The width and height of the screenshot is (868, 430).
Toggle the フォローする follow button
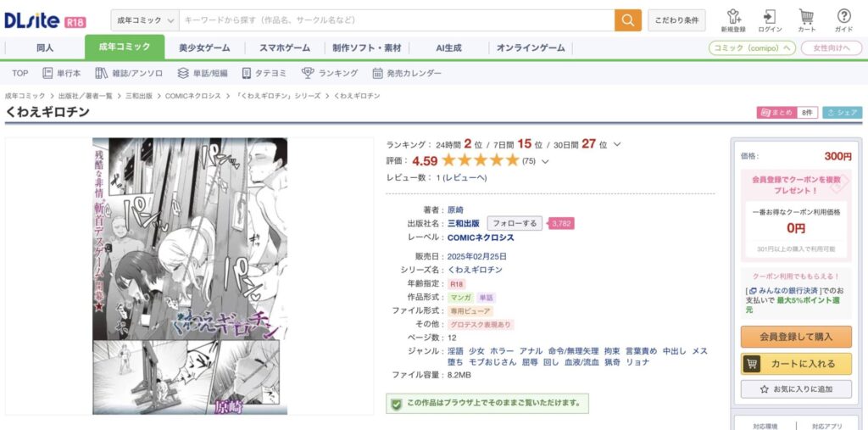coord(515,223)
